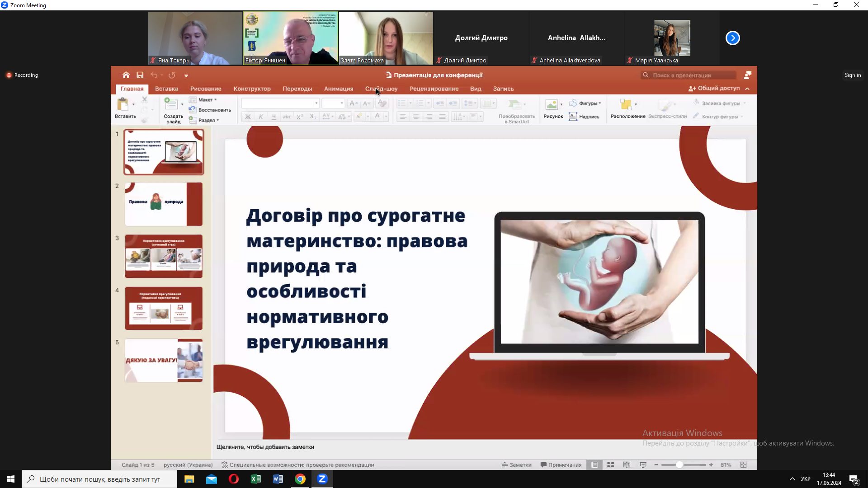Switch to slide sorter view icon
Viewport: 868px width, 488px height.
click(x=610, y=465)
